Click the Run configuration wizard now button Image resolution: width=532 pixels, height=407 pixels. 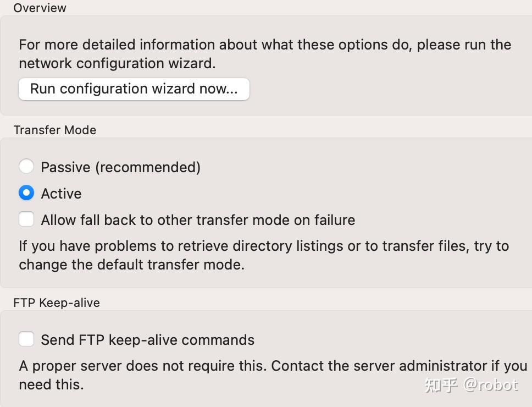point(134,89)
